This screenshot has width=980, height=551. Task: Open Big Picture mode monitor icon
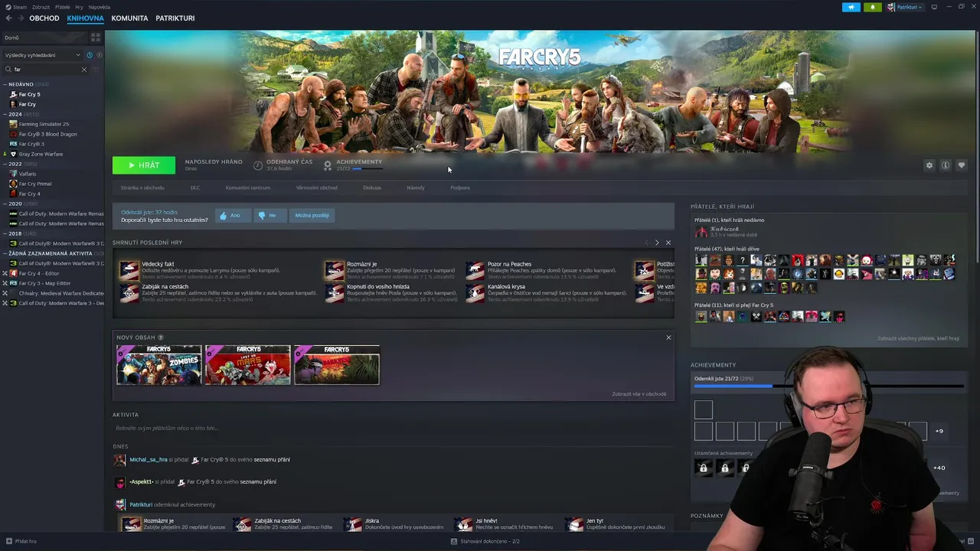(x=934, y=7)
